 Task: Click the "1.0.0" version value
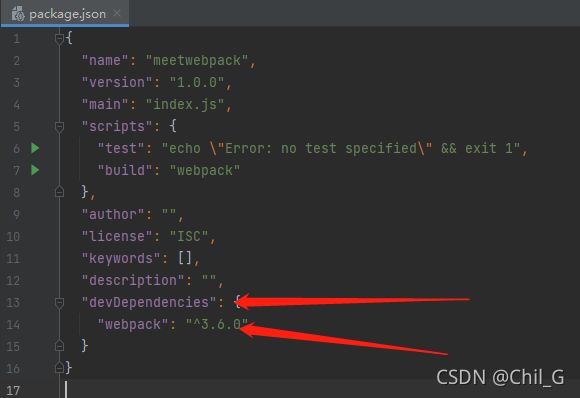[196, 82]
